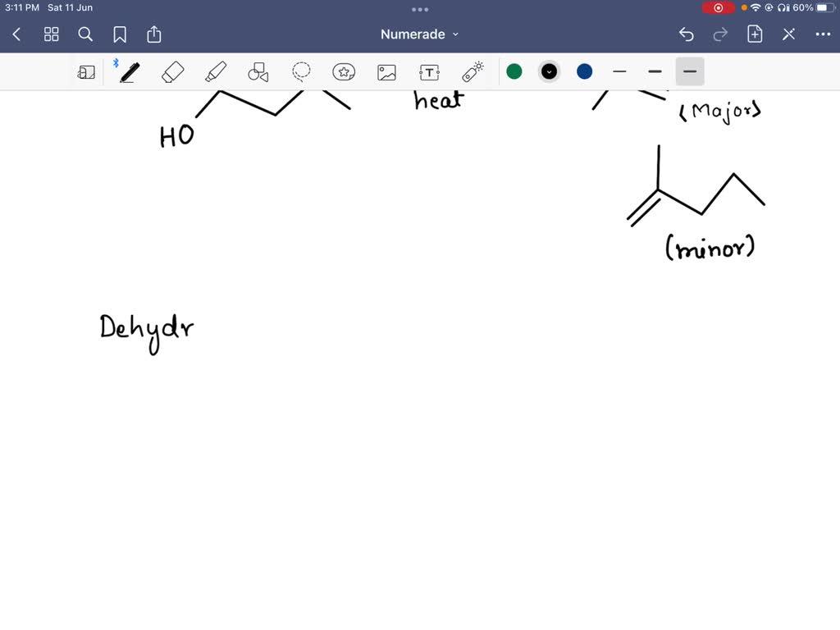Select the Pen tool
Viewport: 840px width, 630px height.
129,72
